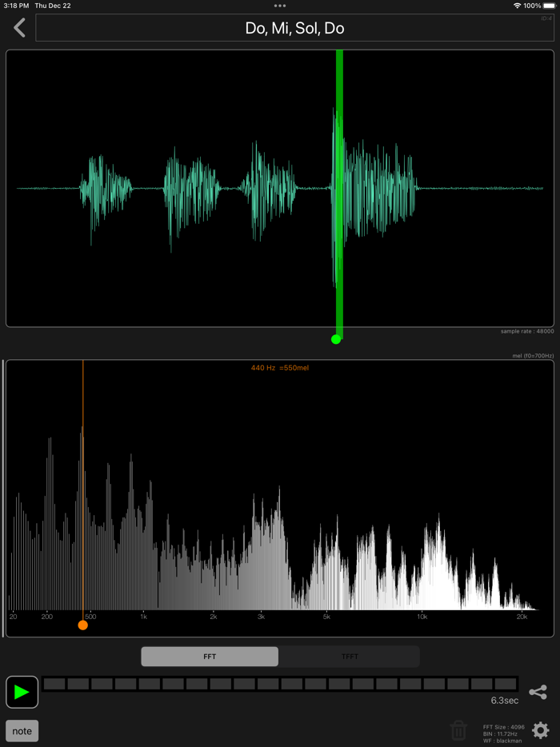Tap the back arrow icon
Viewport: 560px width, 747px height.
19,28
